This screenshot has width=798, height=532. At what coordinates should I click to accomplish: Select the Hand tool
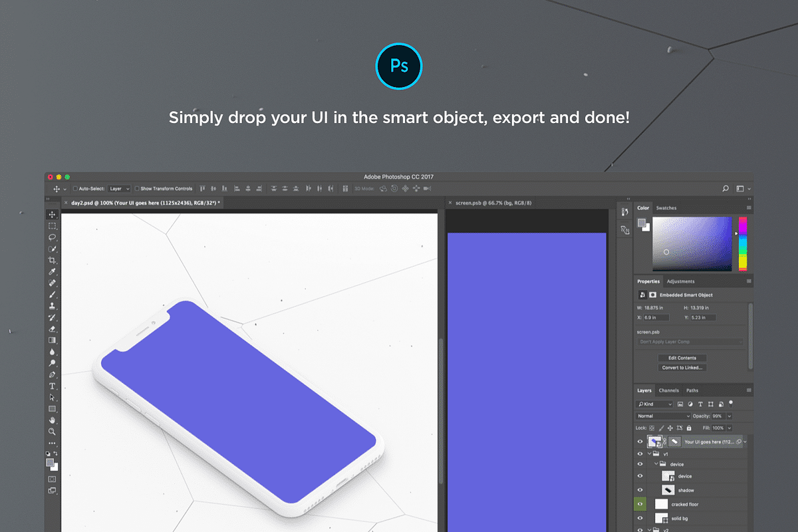click(x=52, y=420)
